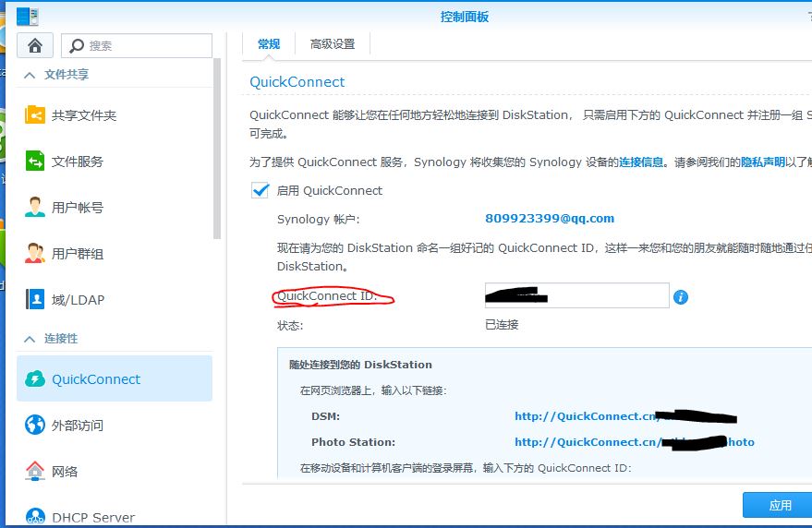Open the 外部访问 globe icon

[35, 425]
